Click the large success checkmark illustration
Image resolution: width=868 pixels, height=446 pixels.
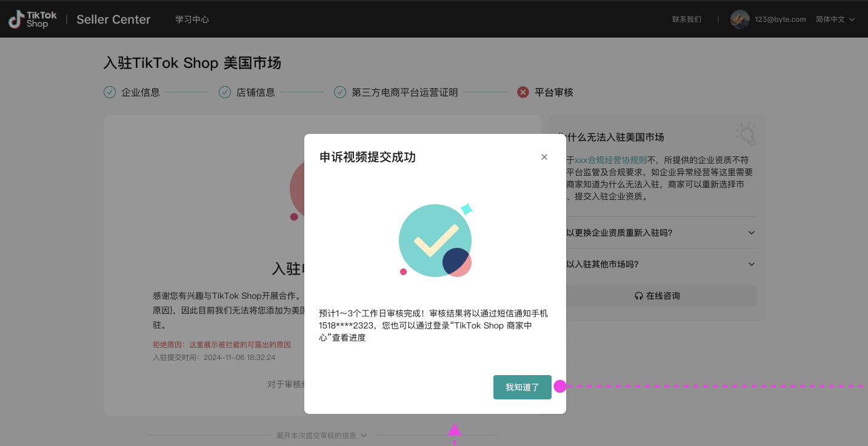click(x=435, y=241)
